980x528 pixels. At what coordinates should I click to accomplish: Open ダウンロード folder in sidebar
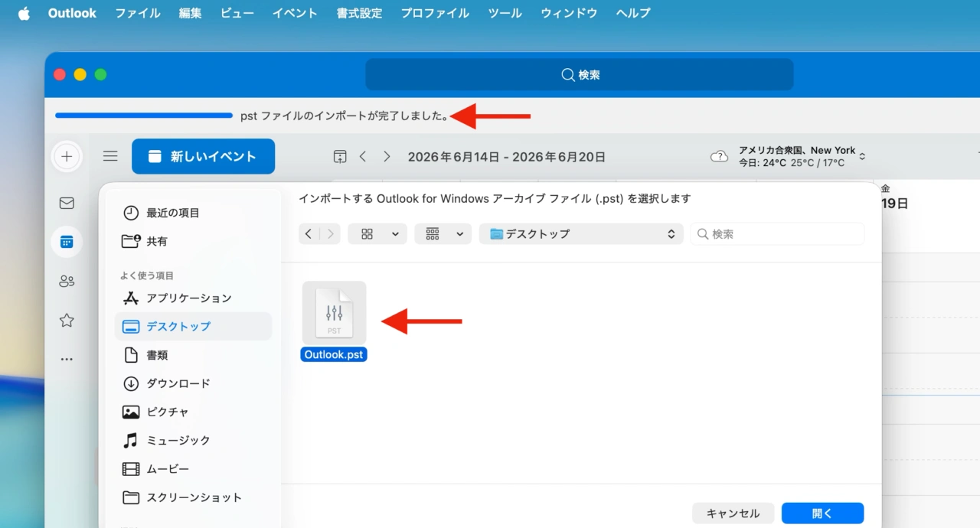pos(193,383)
